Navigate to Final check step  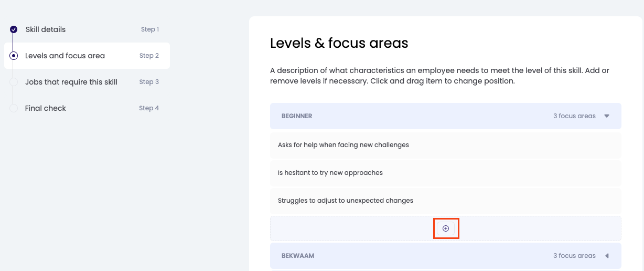pyautogui.click(x=46, y=108)
